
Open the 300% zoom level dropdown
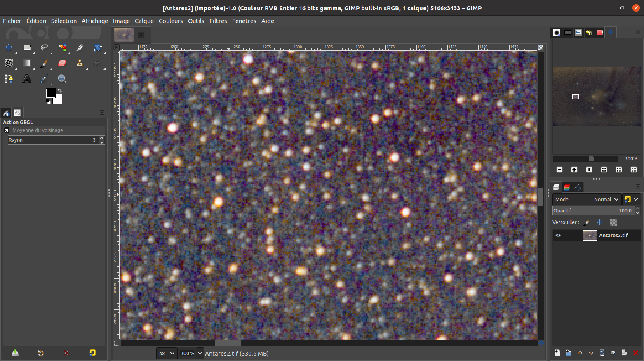200,353
